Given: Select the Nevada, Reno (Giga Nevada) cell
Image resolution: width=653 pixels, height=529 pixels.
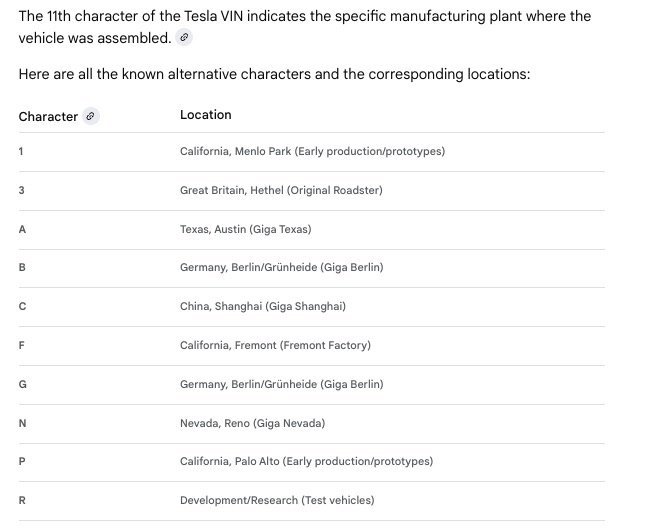Looking at the screenshot, I should click(x=252, y=423).
